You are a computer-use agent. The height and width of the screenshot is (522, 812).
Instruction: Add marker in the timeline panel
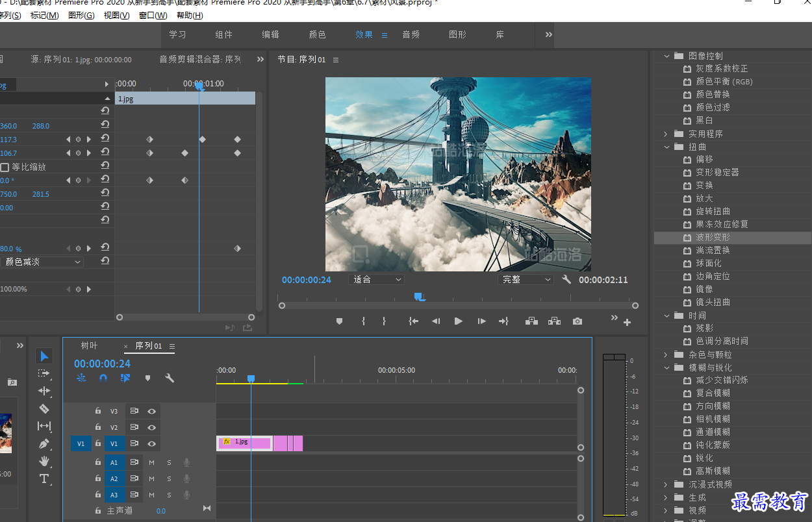point(147,378)
